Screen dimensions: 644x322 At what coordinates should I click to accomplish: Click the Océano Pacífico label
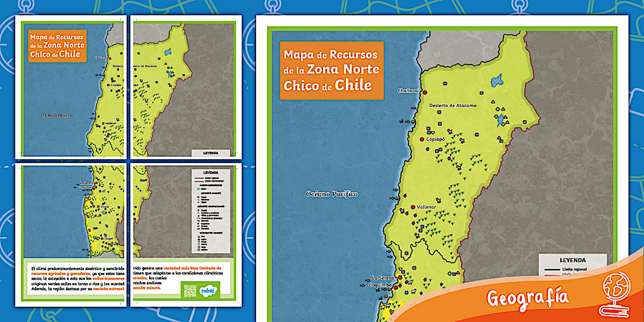332,193
